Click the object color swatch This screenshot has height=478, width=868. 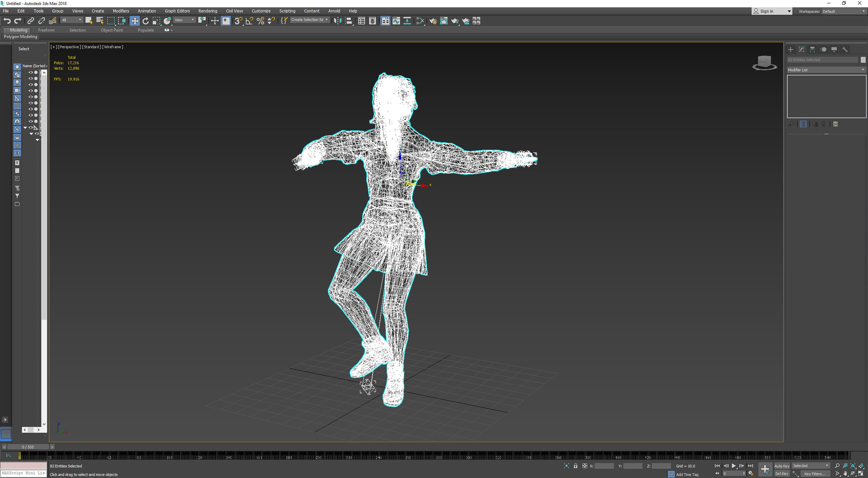(863, 60)
